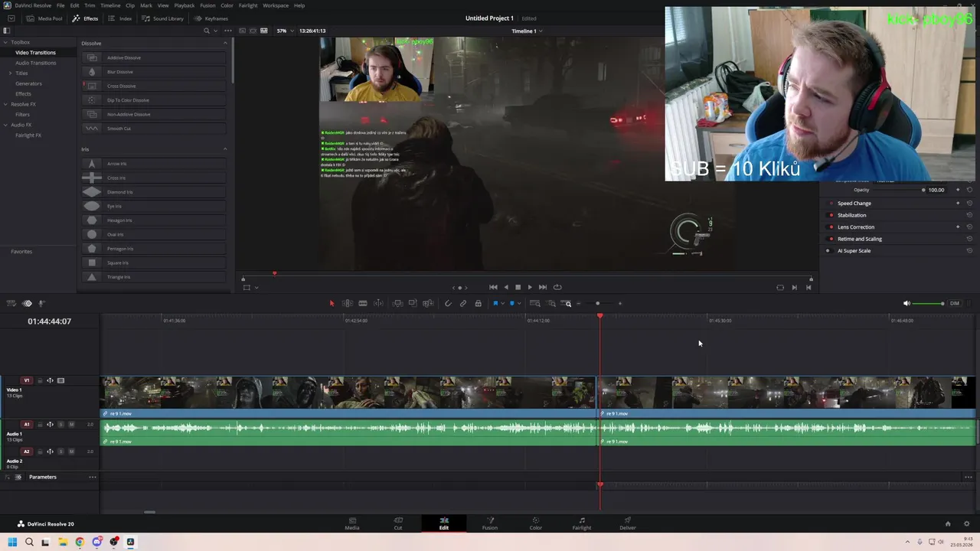Viewport: 980px width, 551px height.
Task: Open the Timeline menu
Action: 110,5
